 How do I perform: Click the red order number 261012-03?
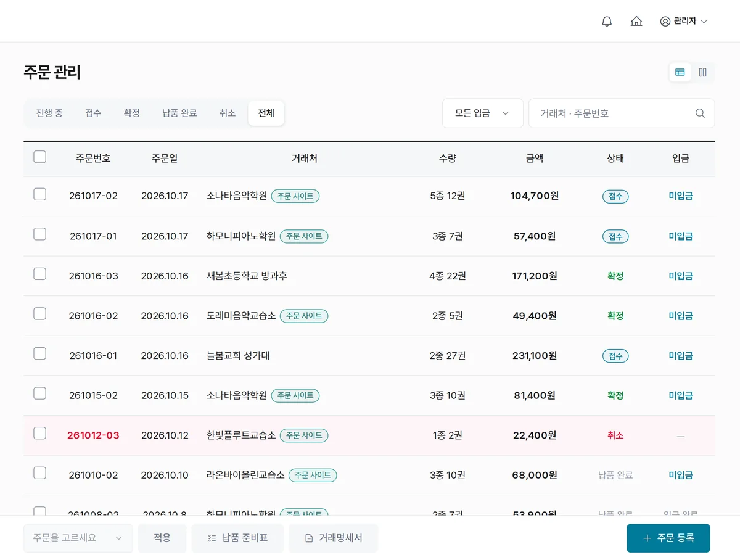pos(93,435)
